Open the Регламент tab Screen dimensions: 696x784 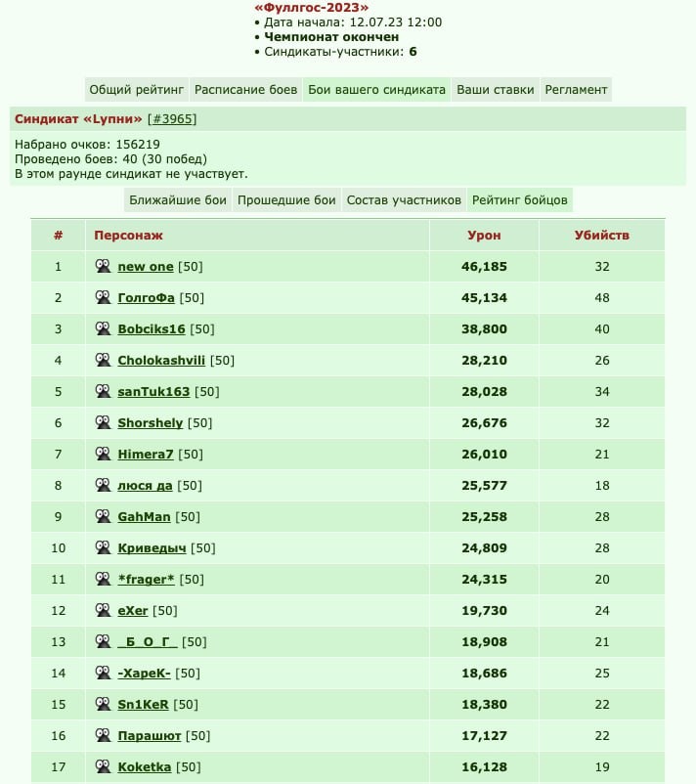576,90
